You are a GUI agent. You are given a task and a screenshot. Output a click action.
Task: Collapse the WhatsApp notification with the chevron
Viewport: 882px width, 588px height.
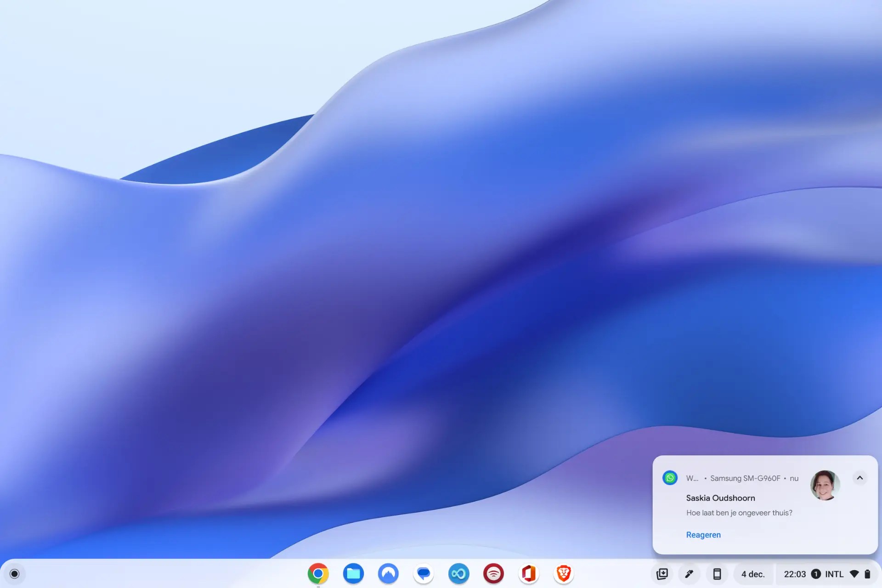(x=860, y=478)
